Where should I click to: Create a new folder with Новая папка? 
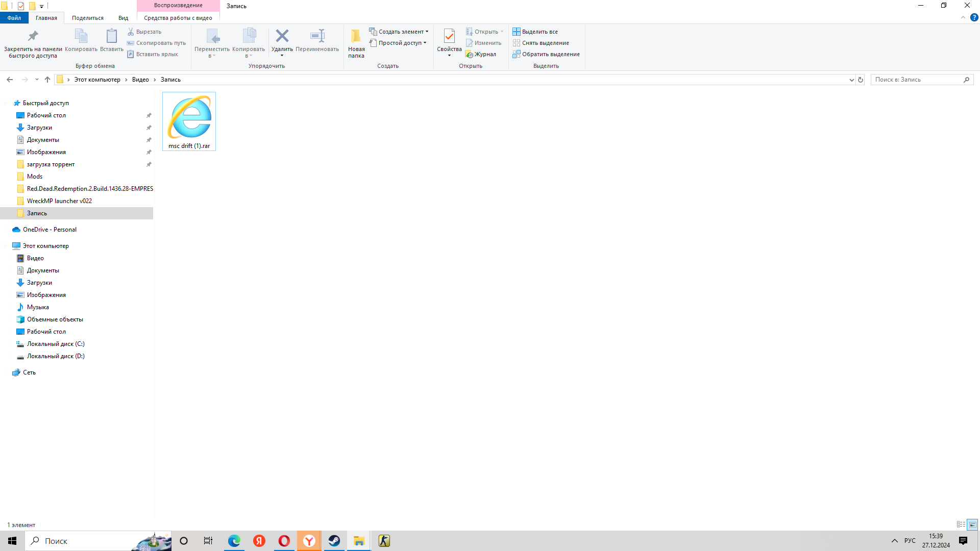tap(356, 43)
